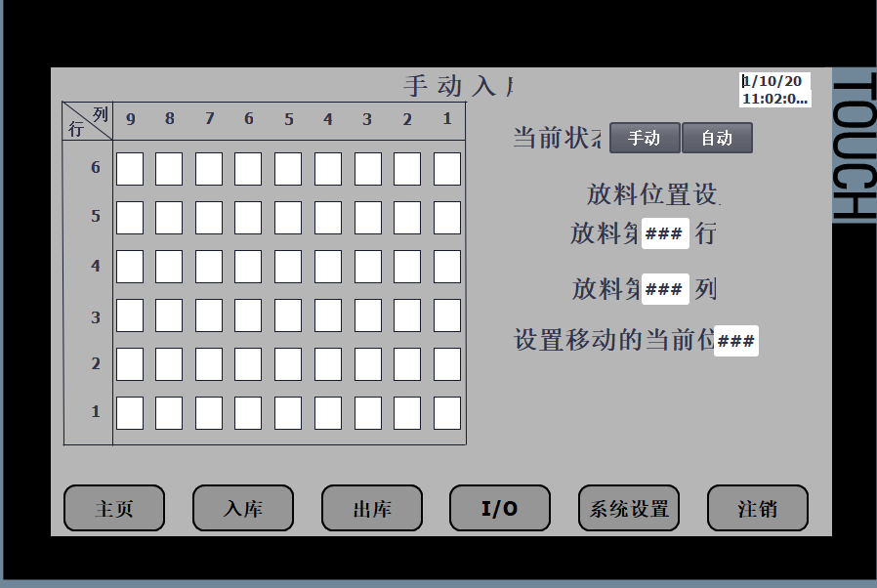Viewport: 877px width, 588px height.
Task: Select grid cell at row 3 column 7
Action: [209, 315]
